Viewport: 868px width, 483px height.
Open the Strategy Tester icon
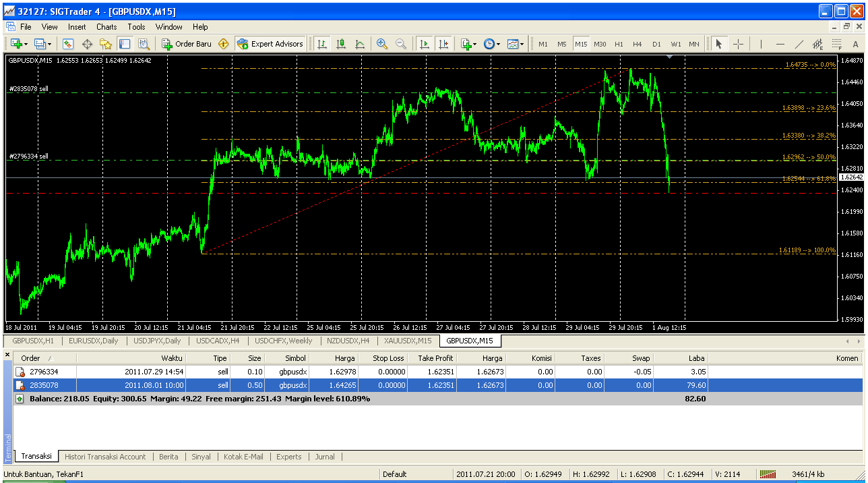144,44
